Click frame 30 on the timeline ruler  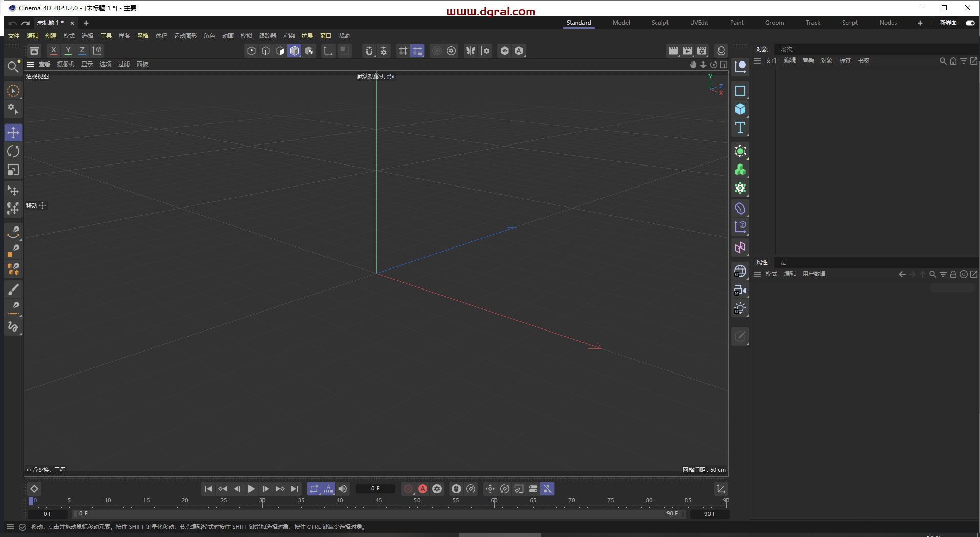coord(262,500)
